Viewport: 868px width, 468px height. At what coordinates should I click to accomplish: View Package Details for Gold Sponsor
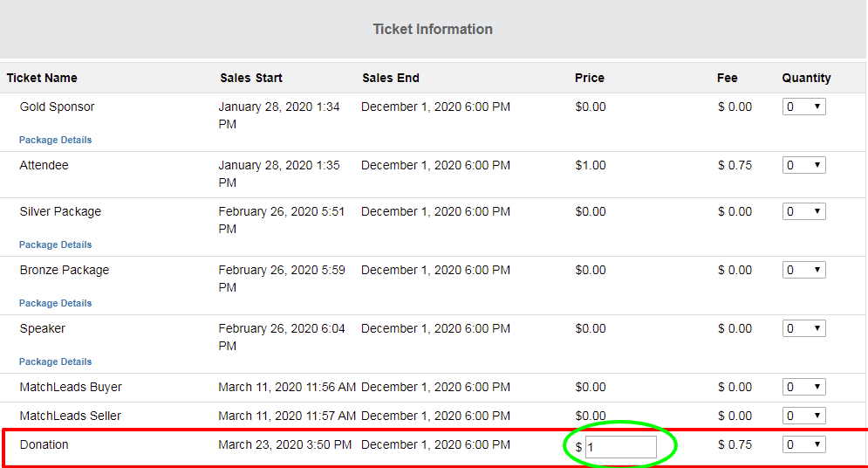(x=55, y=140)
